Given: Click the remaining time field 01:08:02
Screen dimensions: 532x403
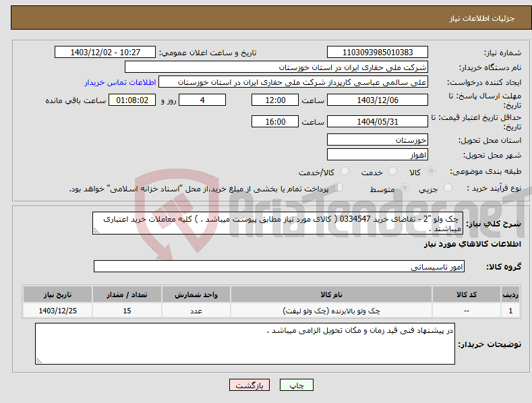Looking at the screenshot, I should pos(132,100).
